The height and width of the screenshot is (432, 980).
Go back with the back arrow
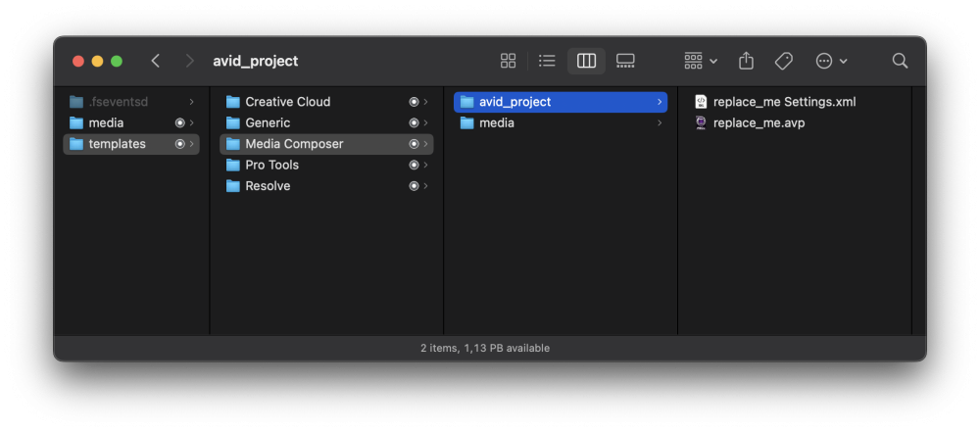[156, 61]
